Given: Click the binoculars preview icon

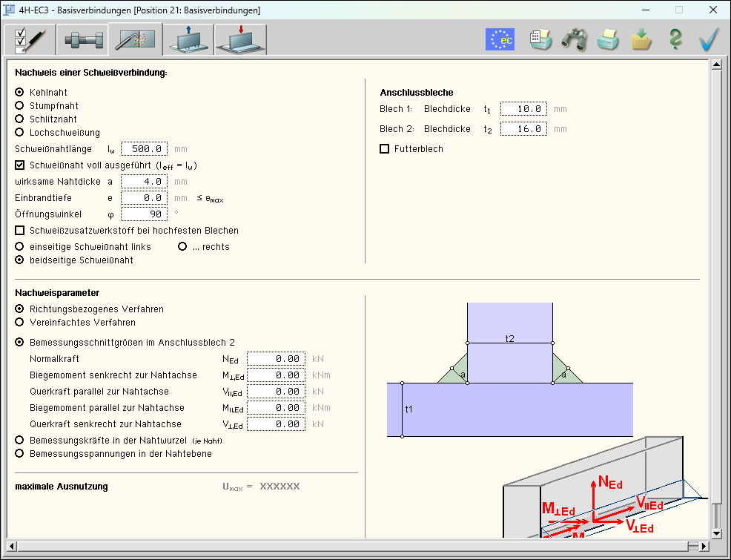Looking at the screenshot, I should [x=574, y=39].
